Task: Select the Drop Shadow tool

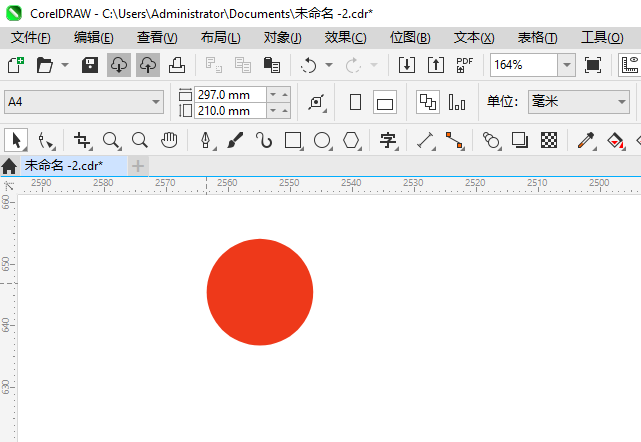Action: coord(520,141)
